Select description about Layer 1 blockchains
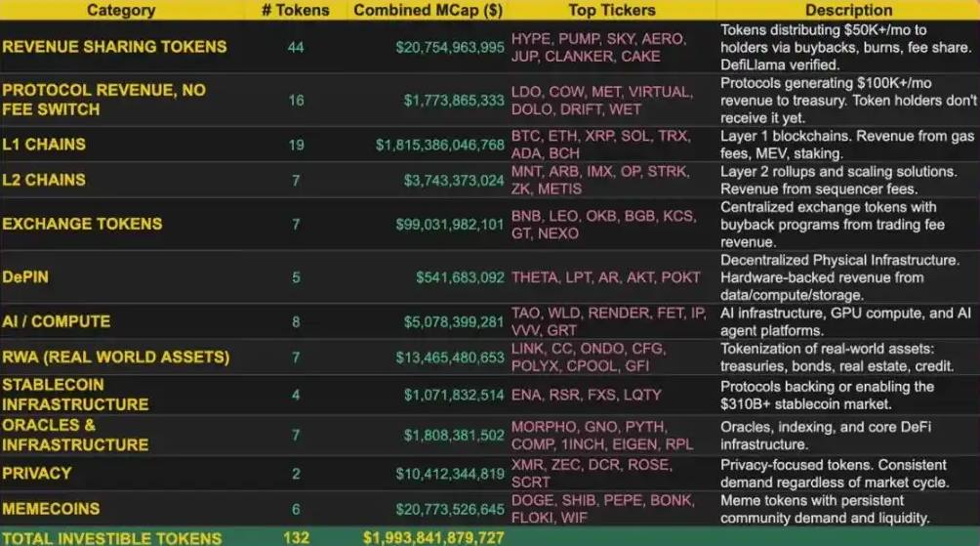 (x=847, y=145)
